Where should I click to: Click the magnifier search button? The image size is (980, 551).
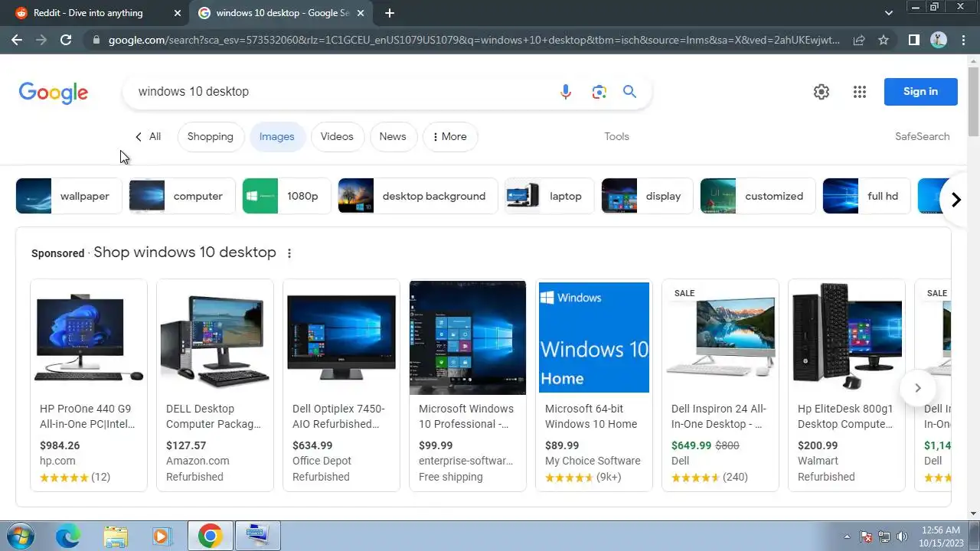tap(629, 92)
